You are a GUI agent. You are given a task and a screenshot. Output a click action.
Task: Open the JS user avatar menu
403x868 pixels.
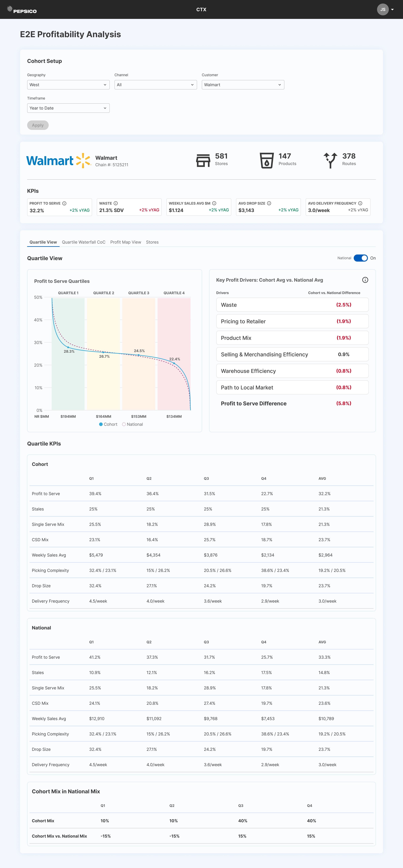382,9
